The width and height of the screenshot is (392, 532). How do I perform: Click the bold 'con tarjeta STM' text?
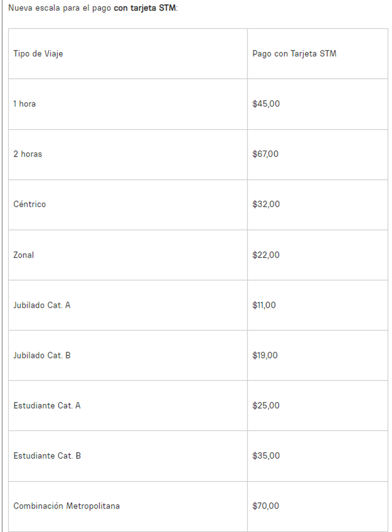tap(145, 8)
